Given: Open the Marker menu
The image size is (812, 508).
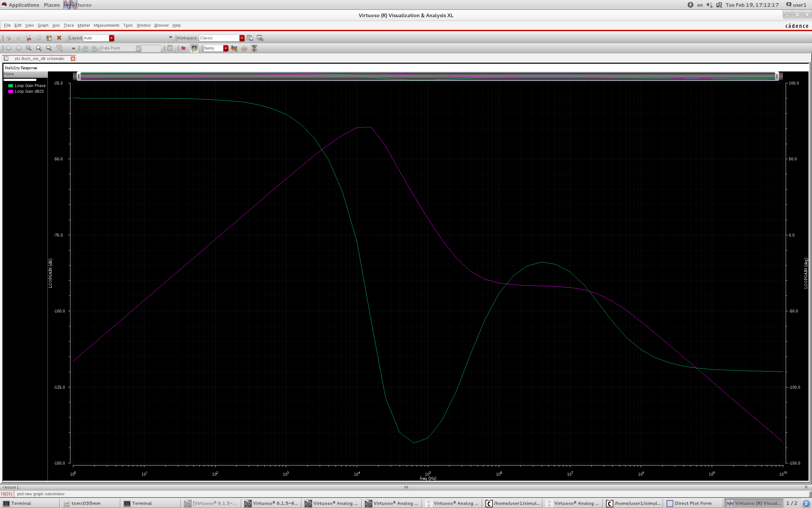Looking at the screenshot, I should pos(84,25).
